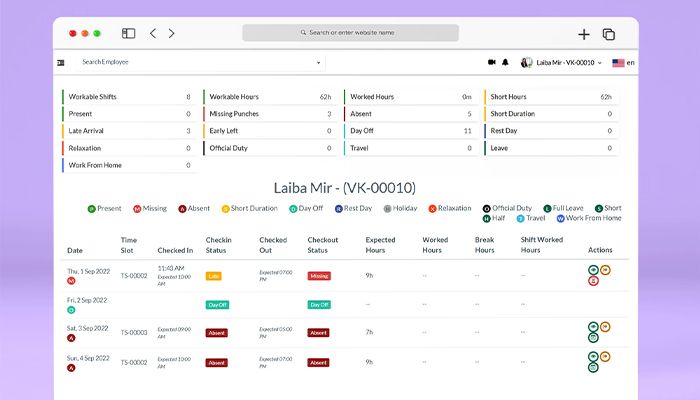The image size is (700, 400).
Task: Click the Short Duration legend icon
Action: point(225,208)
